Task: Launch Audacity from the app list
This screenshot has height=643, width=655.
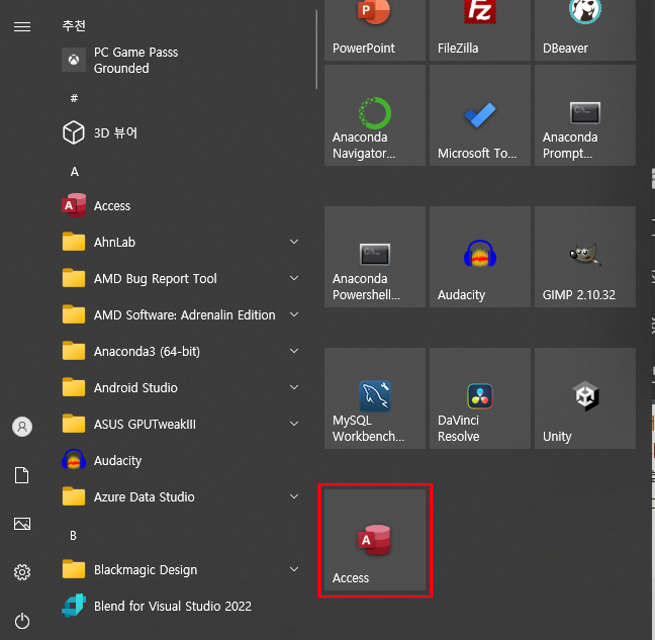Action: coord(182,460)
